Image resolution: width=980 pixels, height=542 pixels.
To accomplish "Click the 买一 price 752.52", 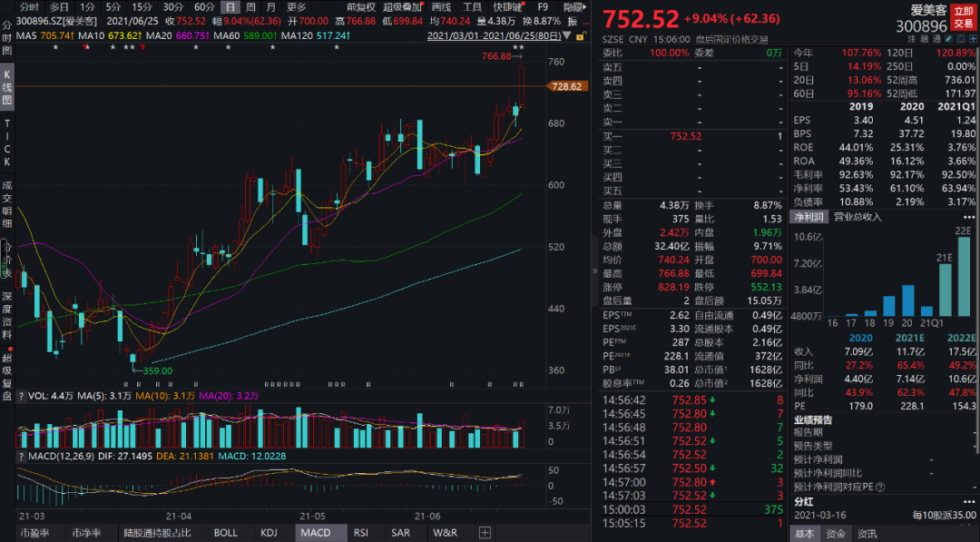I will pos(686,136).
